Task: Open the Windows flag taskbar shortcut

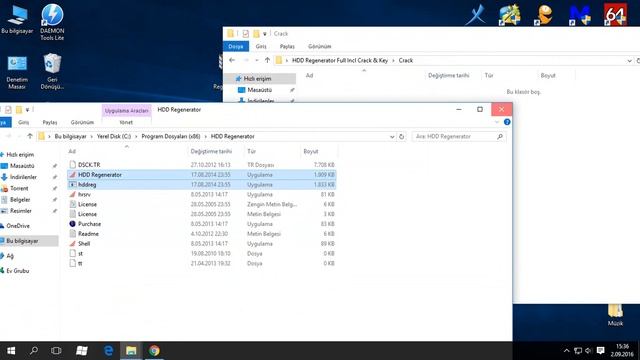Action: pos(82,351)
